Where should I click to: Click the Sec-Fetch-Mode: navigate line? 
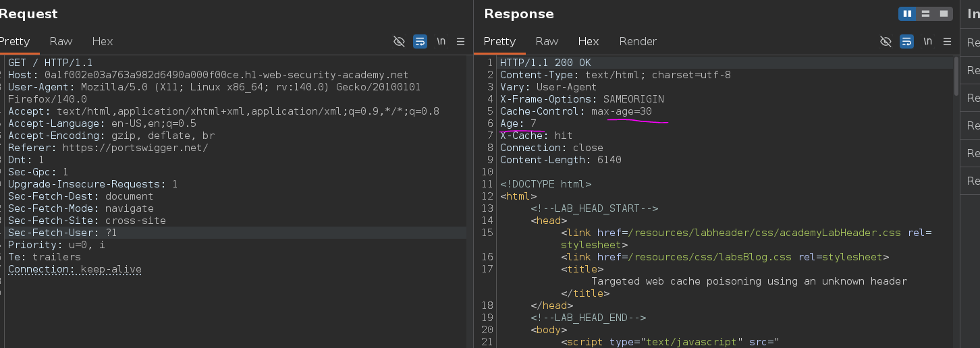click(x=80, y=208)
